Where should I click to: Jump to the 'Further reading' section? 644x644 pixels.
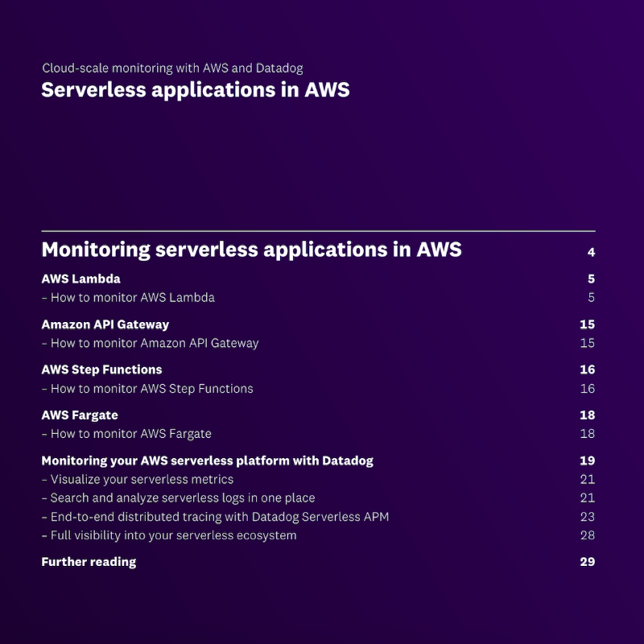pyautogui.click(x=89, y=562)
